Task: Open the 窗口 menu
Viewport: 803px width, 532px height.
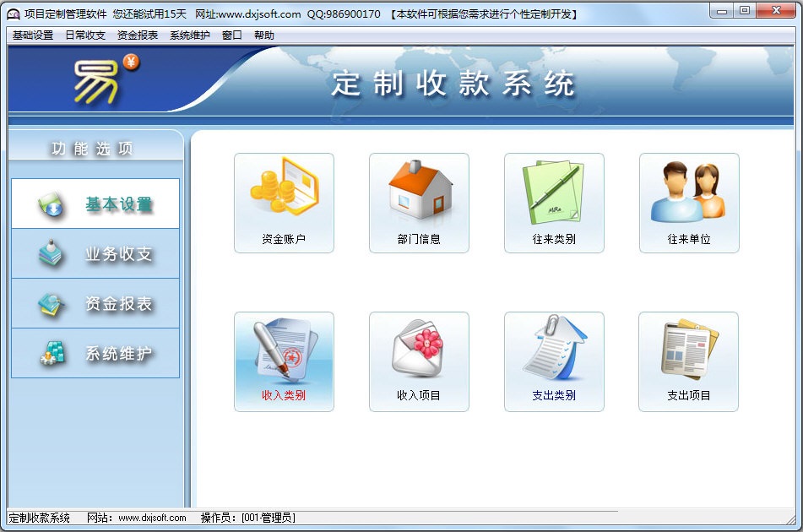Action: click(233, 35)
